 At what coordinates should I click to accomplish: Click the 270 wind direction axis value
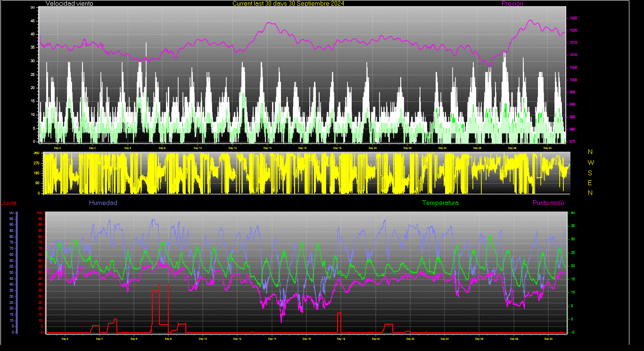point(36,163)
